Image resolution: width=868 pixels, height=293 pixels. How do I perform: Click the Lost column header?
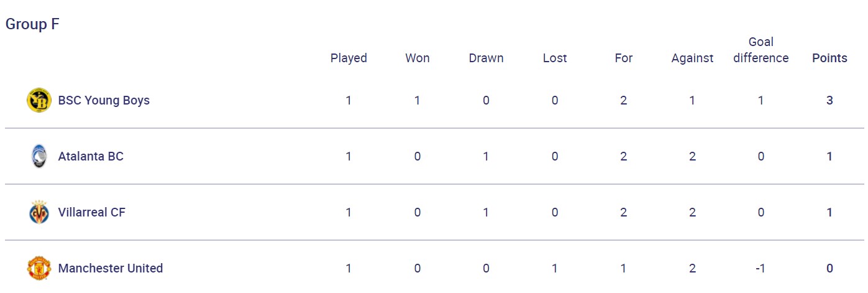(555, 58)
